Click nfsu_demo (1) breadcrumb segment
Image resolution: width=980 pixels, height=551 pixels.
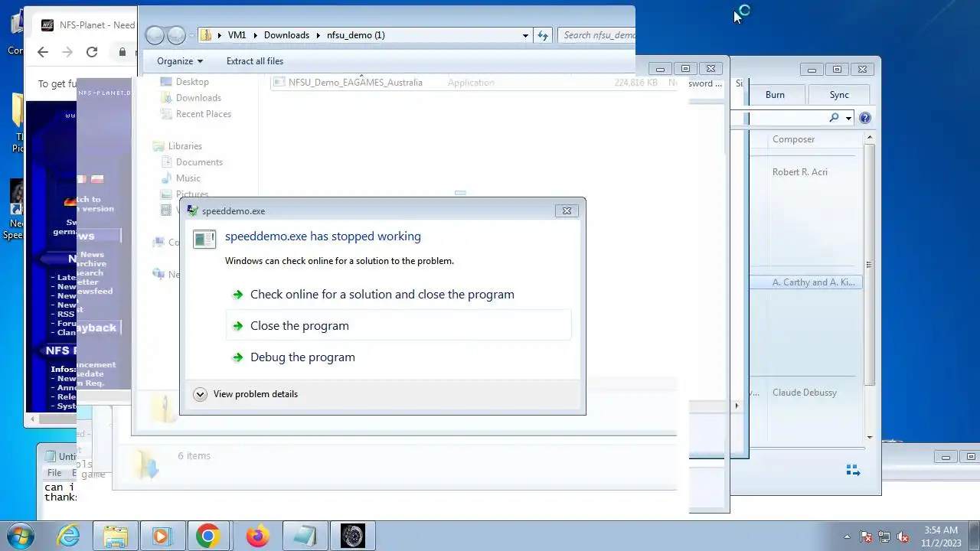tap(356, 35)
